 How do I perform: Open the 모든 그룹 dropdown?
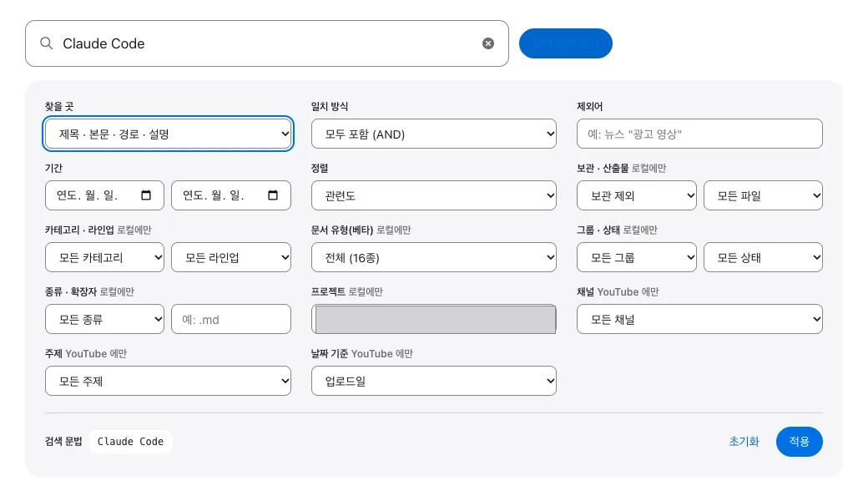636,257
